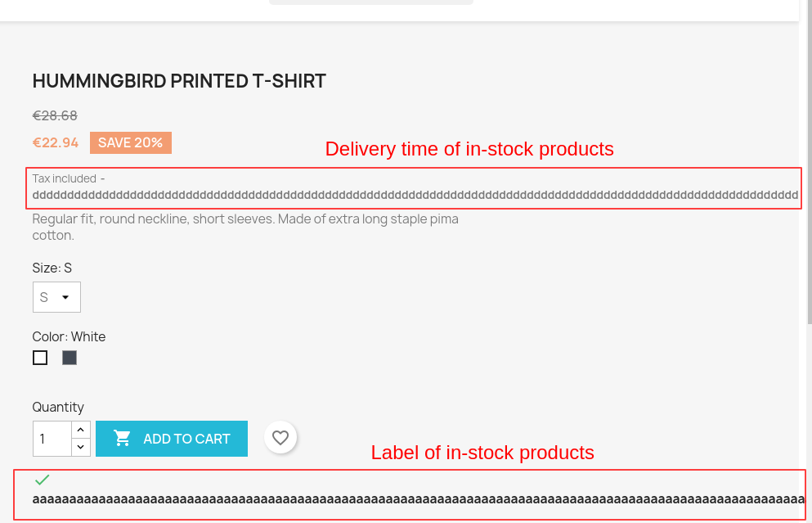Viewport: 812px width, 523px height.
Task: Click the search bar at the top
Action: 370,2
